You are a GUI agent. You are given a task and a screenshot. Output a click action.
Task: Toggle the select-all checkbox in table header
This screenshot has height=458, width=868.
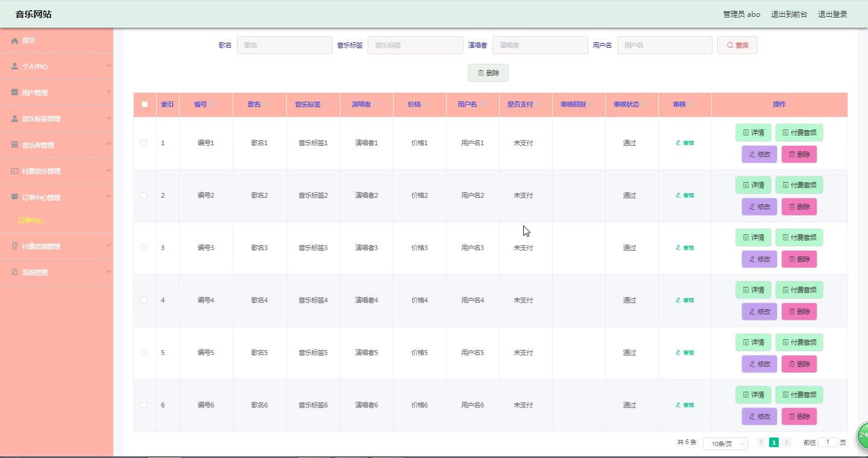tap(145, 104)
